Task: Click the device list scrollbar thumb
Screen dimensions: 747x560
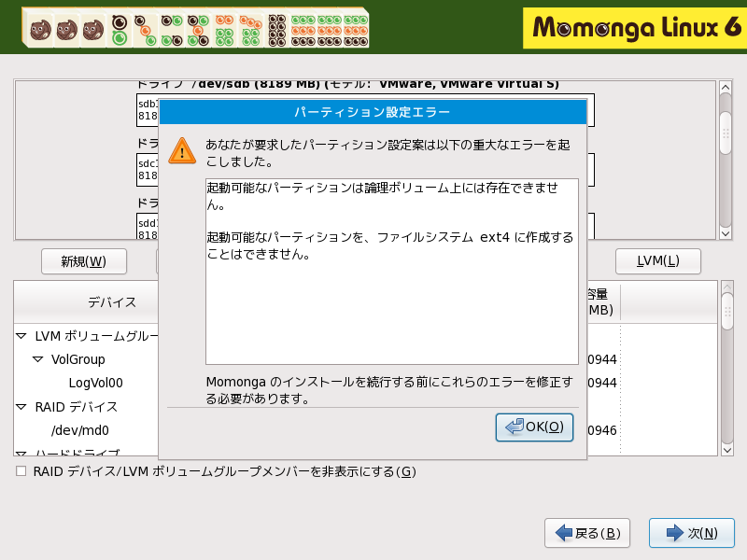Action: 727,312
